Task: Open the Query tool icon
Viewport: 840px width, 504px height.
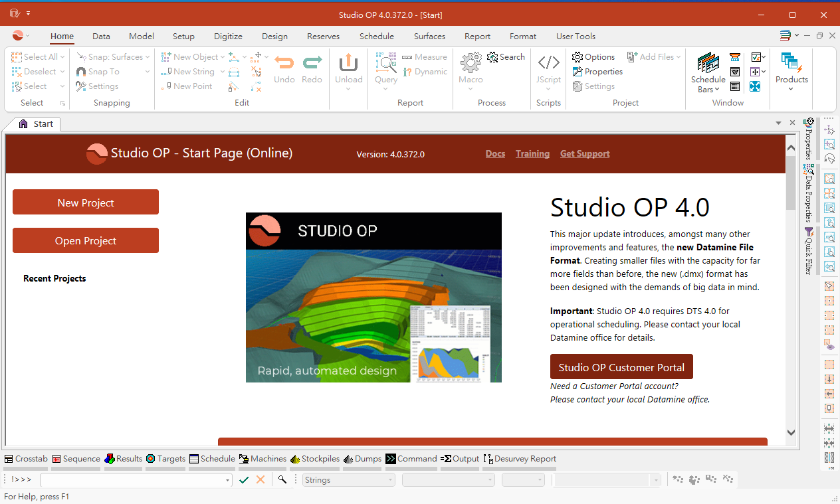Action: (x=385, y=62)
